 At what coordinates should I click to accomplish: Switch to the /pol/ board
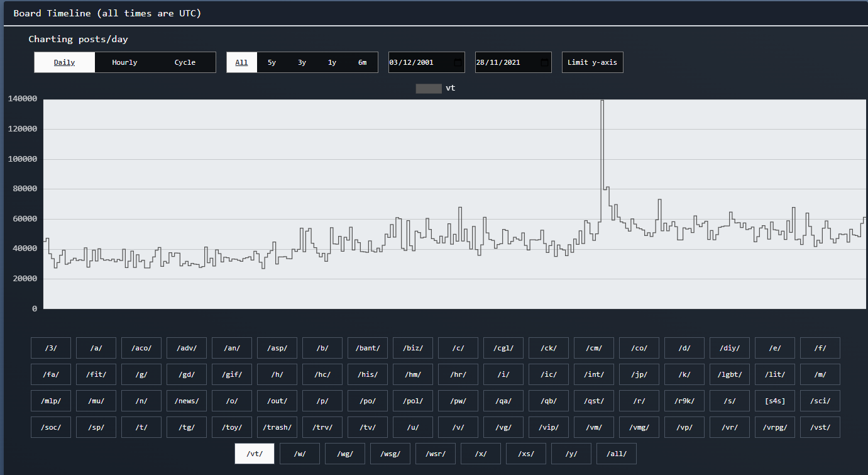coord(413,401)
